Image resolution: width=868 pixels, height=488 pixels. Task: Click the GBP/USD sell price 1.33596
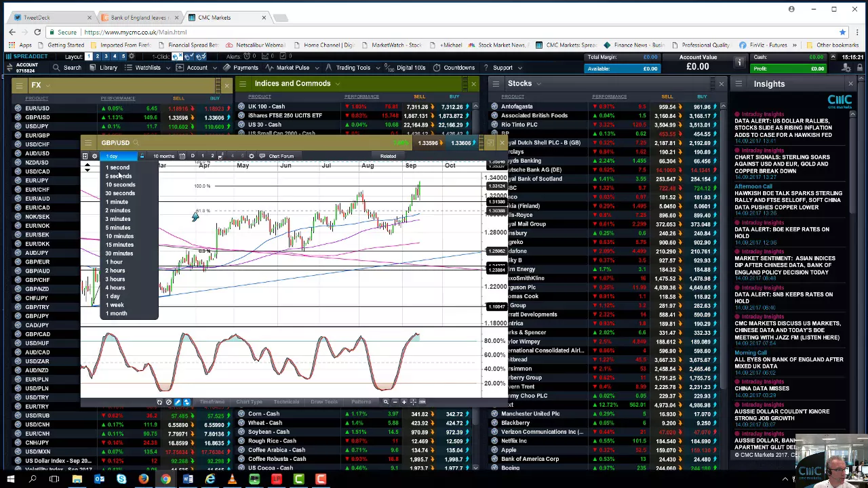[178, 117]
